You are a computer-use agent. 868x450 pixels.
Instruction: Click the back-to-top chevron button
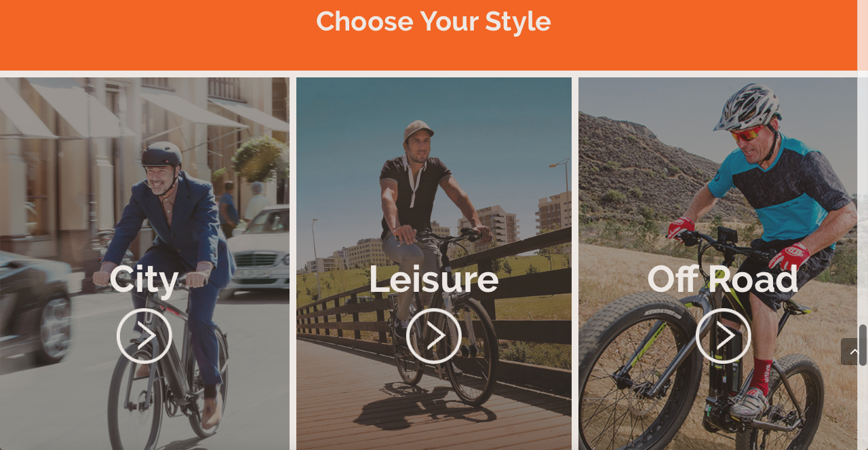click(x=850, y=352)
